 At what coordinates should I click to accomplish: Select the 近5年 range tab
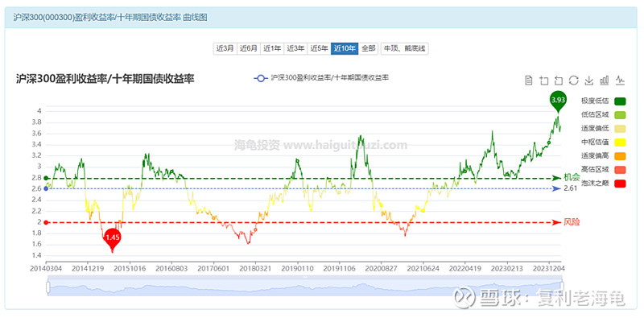pyautogui.click(x=319, y=48)
